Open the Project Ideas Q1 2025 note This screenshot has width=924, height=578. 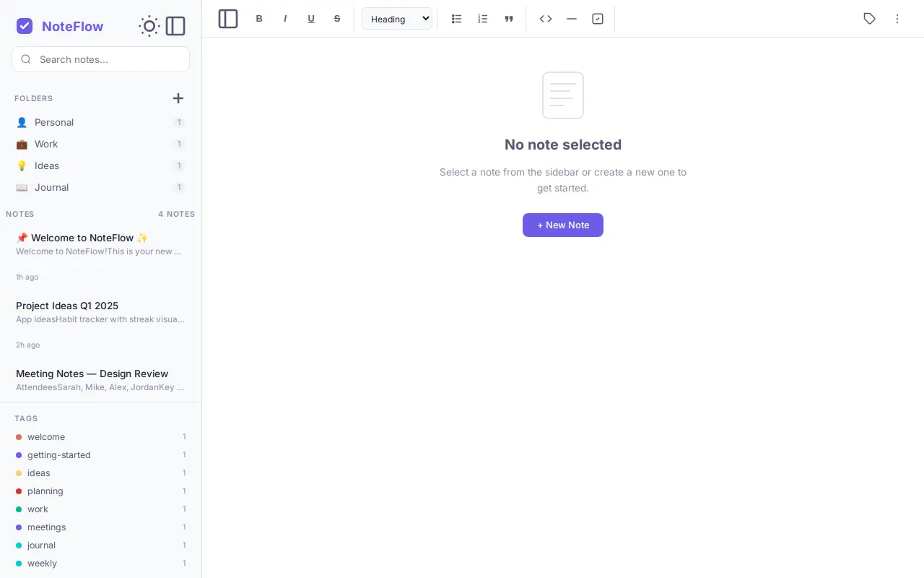coord(101,324)
